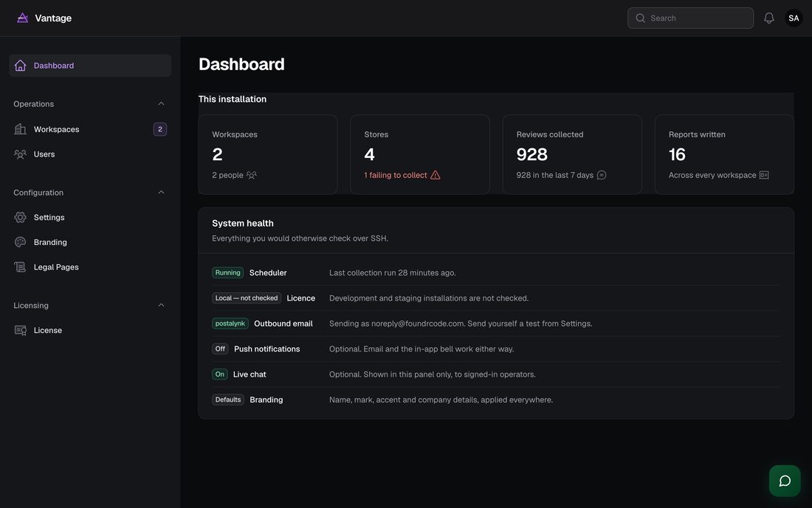
Task: Click the Workspaces count badge '2'
Action: 160,129
